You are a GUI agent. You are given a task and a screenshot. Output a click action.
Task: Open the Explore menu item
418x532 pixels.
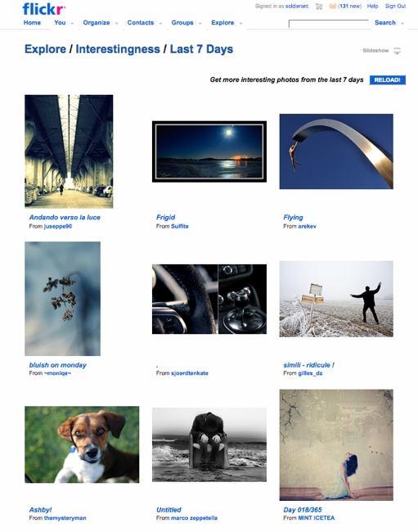[x=222, y=23]
